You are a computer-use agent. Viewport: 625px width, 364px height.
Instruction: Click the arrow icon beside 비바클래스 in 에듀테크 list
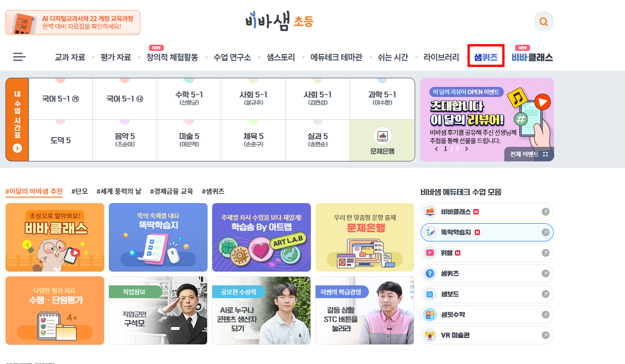tap(545, 212)
